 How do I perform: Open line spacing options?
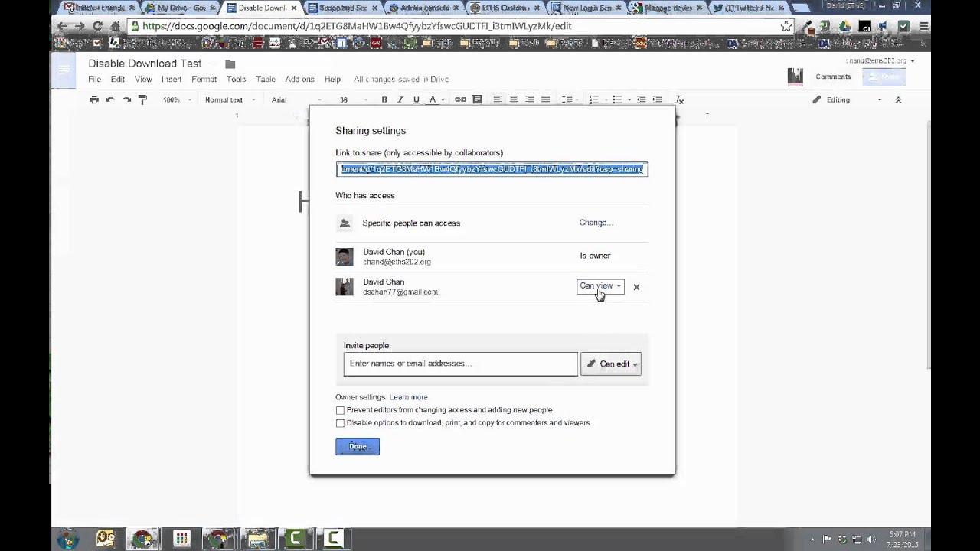(567, 99)
